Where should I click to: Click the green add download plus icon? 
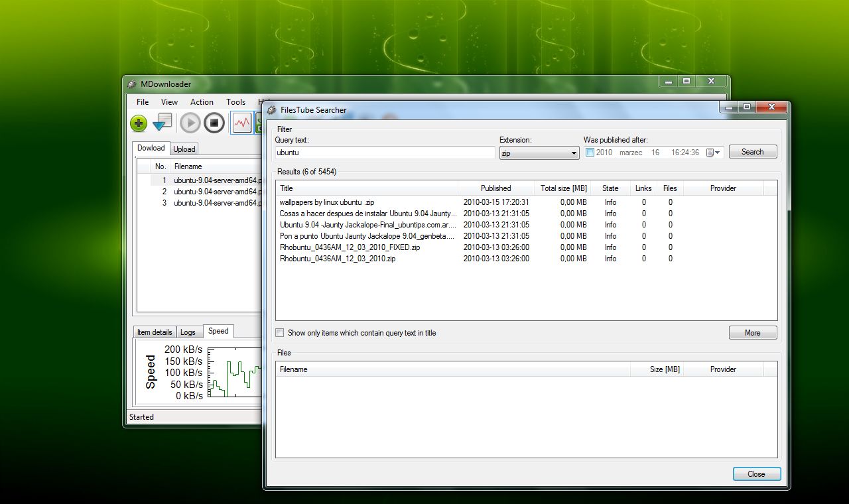click(138, 123)
